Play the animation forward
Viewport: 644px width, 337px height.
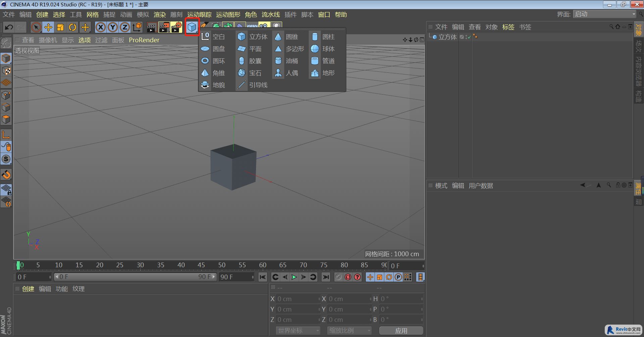[294, 277]
